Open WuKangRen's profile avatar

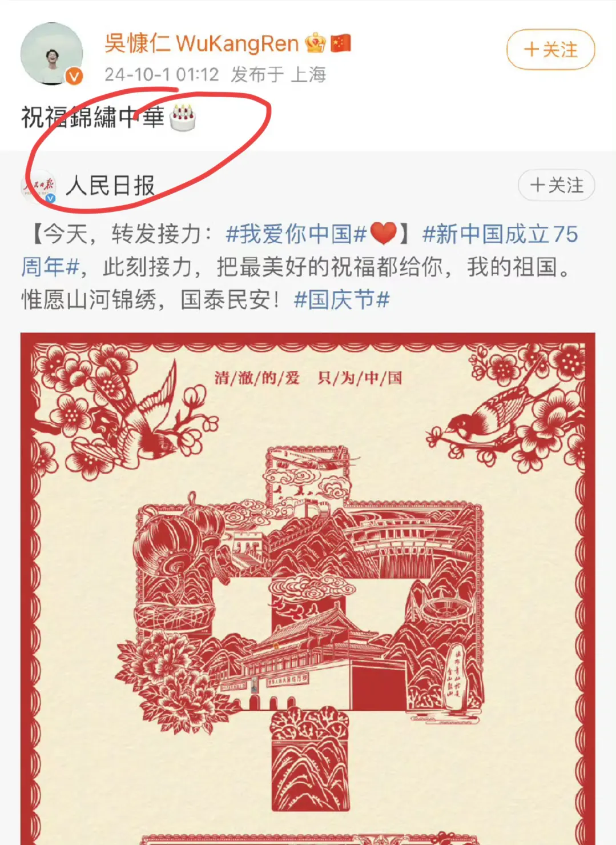pyautogui.click(x=51, y=54)
